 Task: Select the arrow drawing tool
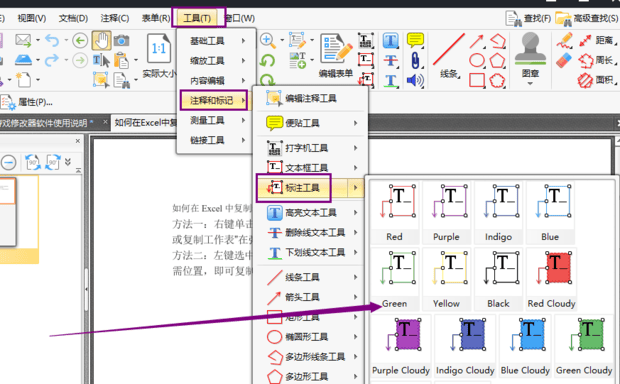click(x=476, y=41)
